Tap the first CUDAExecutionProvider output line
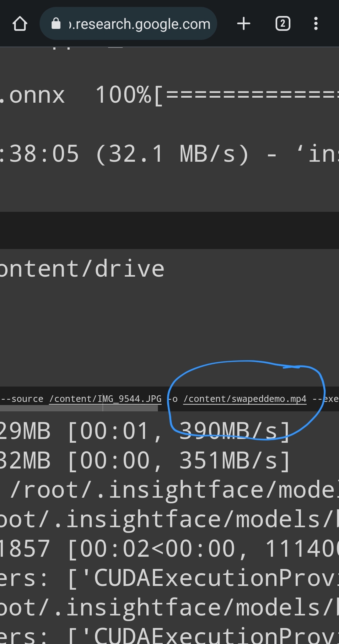Image resolution: width=339 pixels, height=644 pixels. tap(169, 578)
